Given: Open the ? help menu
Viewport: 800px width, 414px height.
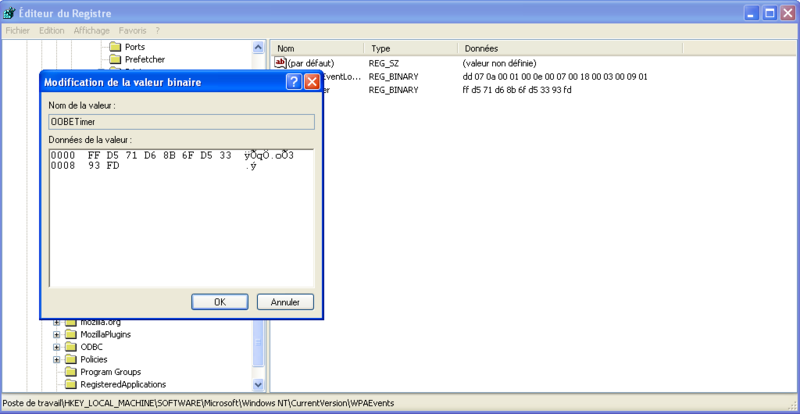Looking at the screenshot, I should point(158,31).
